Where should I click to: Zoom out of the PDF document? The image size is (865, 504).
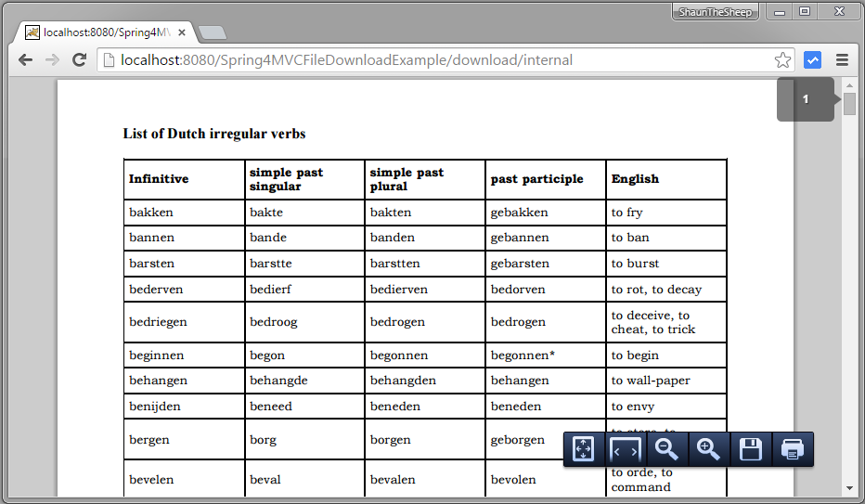[x=667, y=449]
